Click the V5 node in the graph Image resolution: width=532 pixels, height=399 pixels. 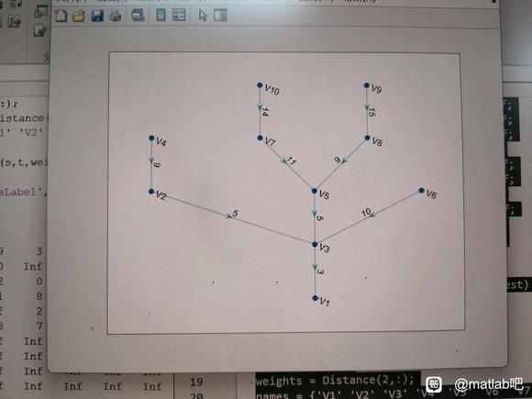(315, 191)
